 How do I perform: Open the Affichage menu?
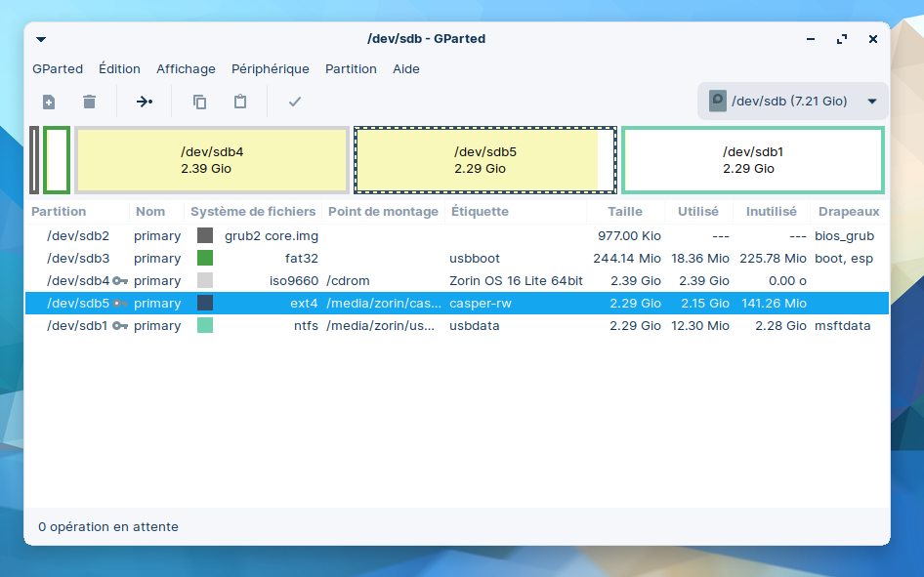pyautogui.click(x=186, y=69)
